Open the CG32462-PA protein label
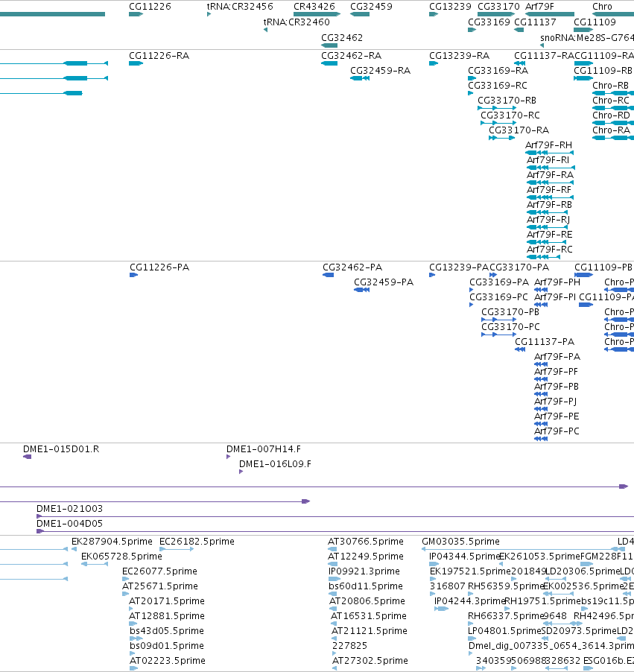 pyautogui.click(x=352, y=267)
